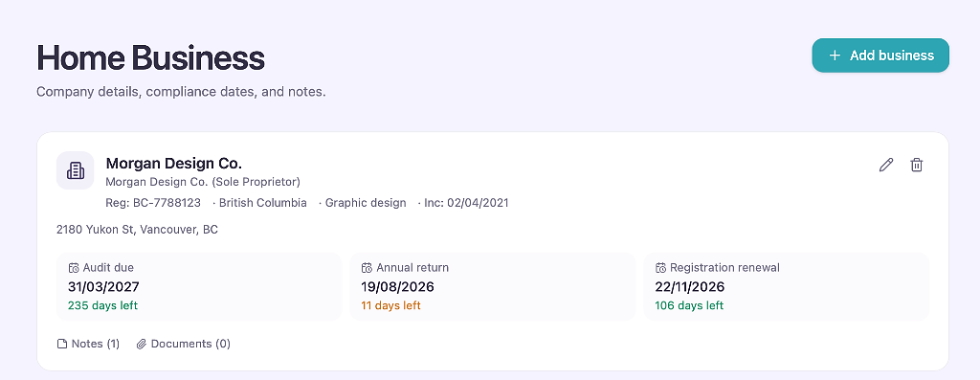The width and height of the screenshot is (980, 380).
Task: Click the "Morgan Design Co. (Sole Proprietor)" subtitle
Action: point(203,182)
